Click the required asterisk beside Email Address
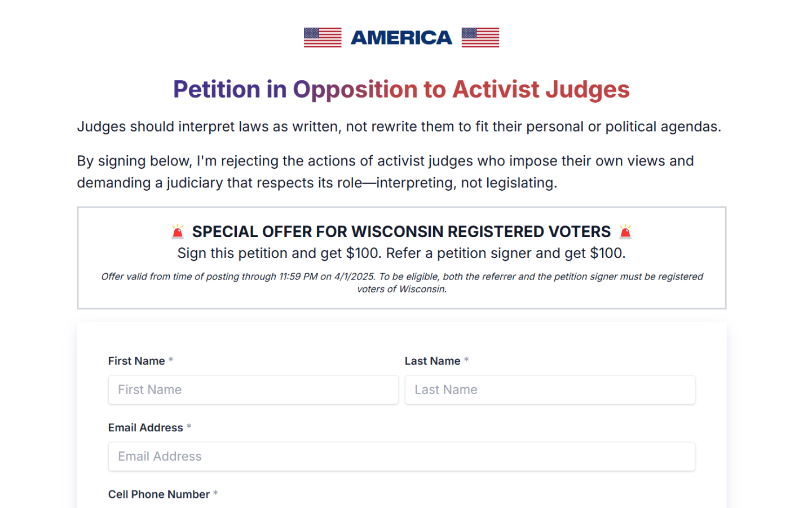Viewport: 812px width, 508px height. 189,427
